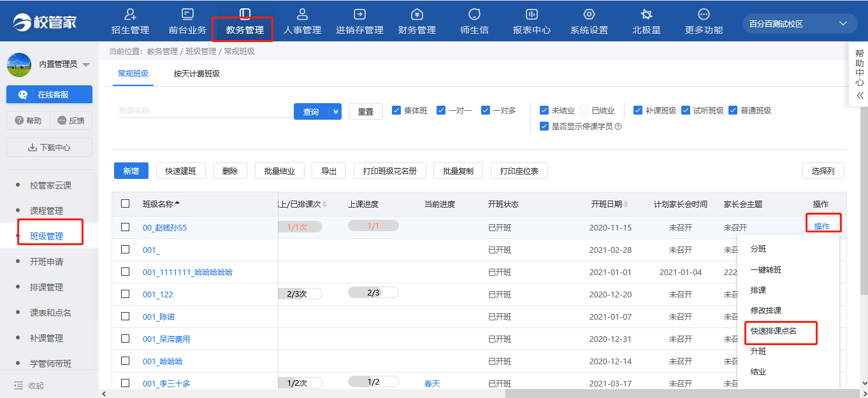Open 选择列 column chooser
868x398 pixels.
pos(823,171)
